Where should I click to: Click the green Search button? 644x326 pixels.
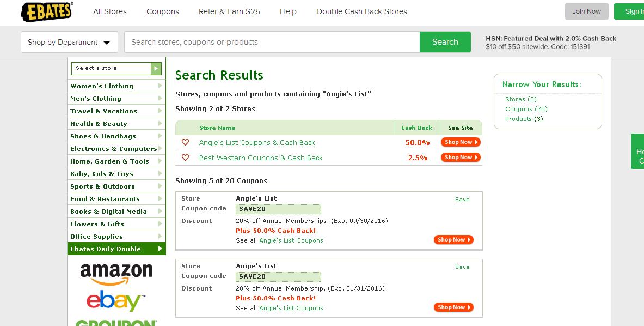click(445, 42)
